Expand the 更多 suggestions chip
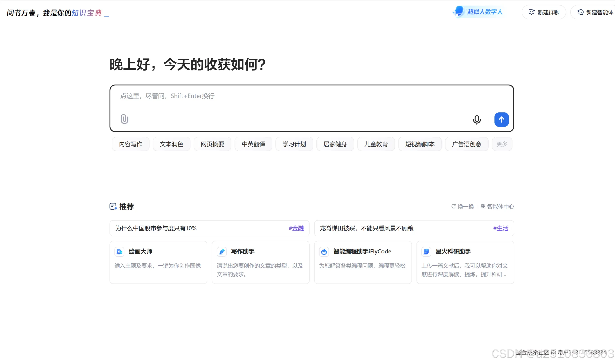The height and width of the screenshot is (364, 615). (x=502, y=144)
